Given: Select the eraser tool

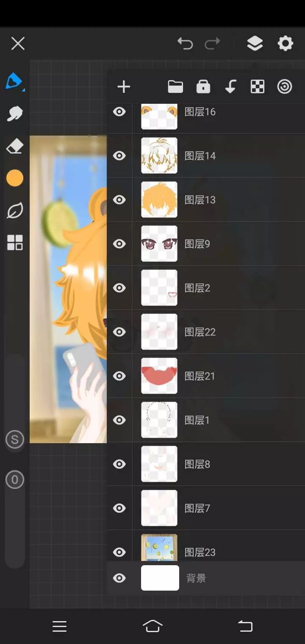Looking at the screenshot, I should click(15, 147).
